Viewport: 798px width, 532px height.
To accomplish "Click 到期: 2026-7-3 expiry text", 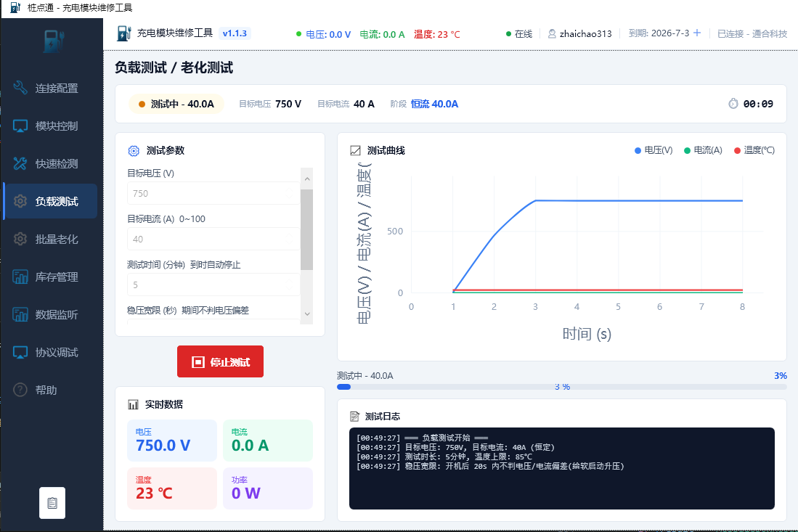I will 659,33.
